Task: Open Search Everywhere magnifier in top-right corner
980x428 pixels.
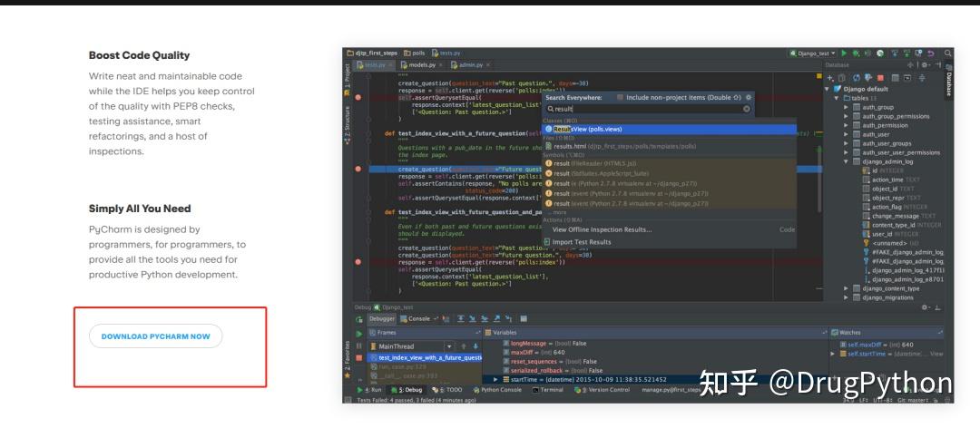Action: pyautogui.click(x=949, y=53)
